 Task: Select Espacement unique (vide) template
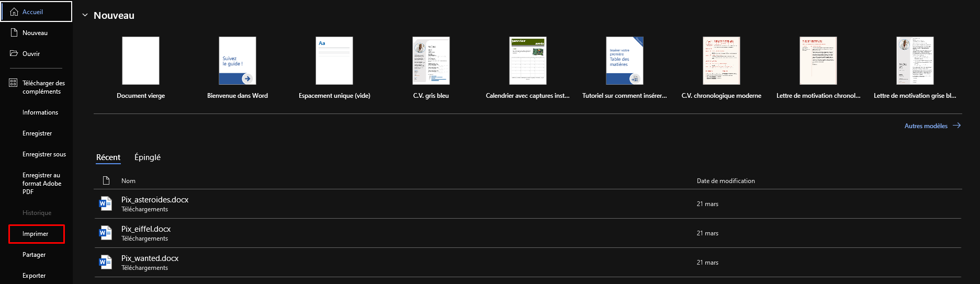(x=334, y=67)
